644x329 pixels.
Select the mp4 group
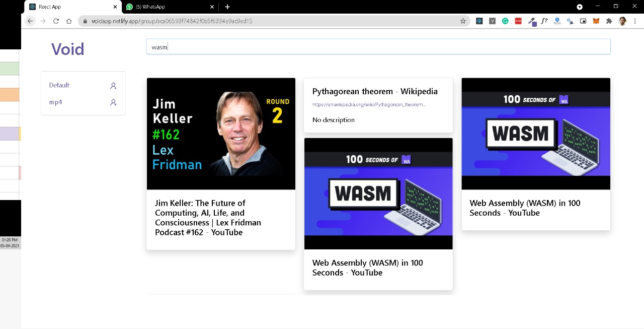click(55, 102)
